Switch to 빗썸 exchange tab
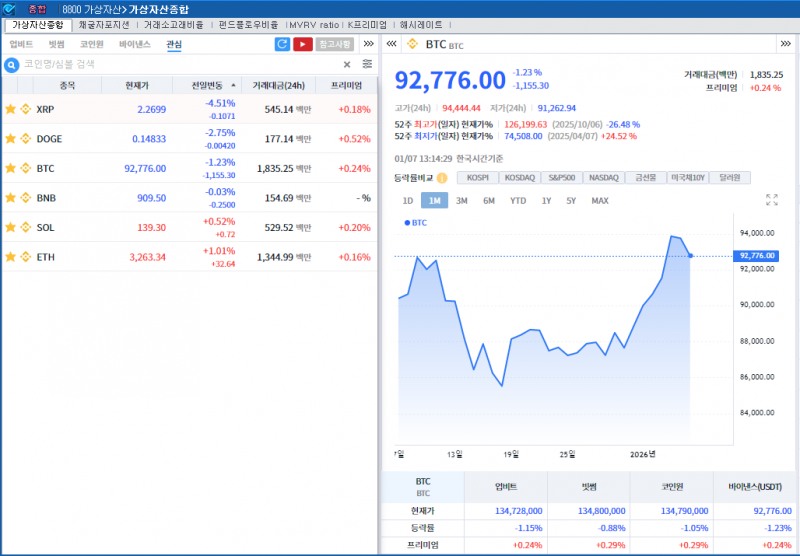The width and height of the screenshot is (800, 556). point(56,44)
